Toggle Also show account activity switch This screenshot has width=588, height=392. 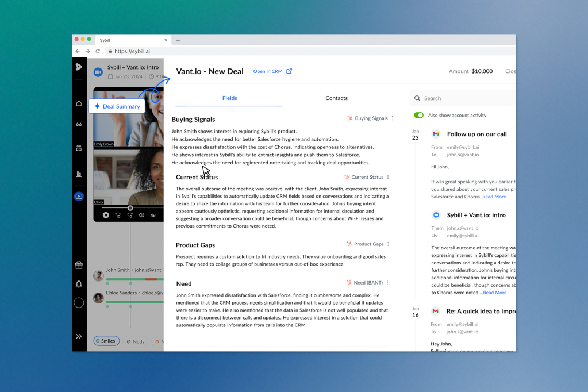(x=418, y=115)
